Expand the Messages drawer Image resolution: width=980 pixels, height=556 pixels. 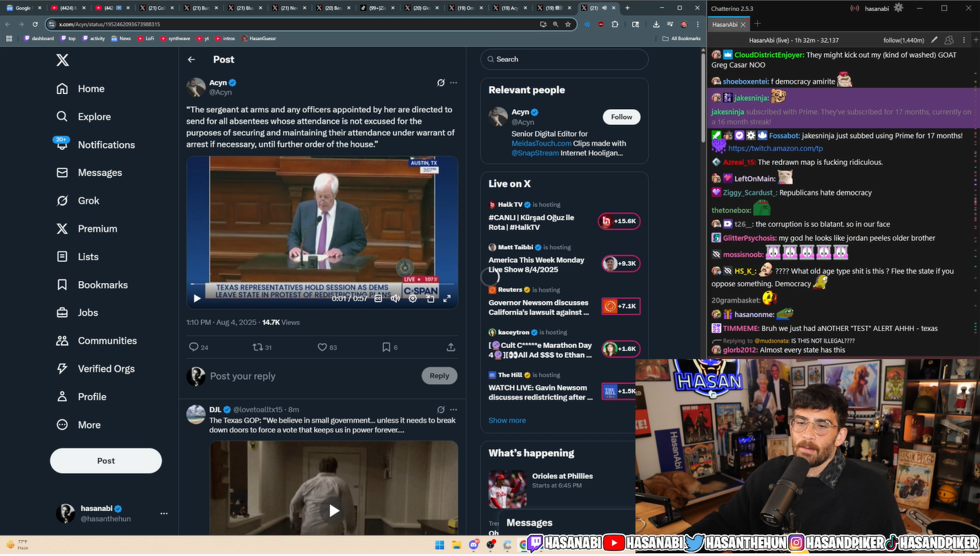pyautogui.click(x=566, y=523)
